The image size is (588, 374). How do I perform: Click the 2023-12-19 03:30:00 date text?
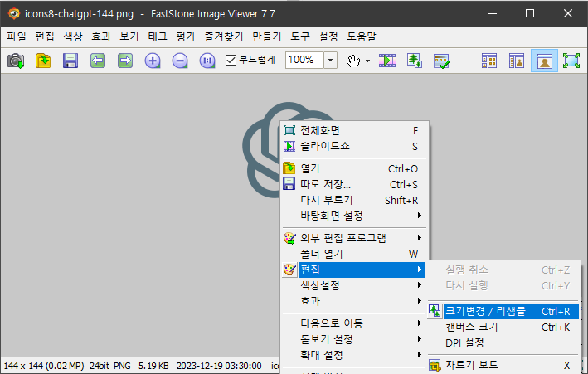tap(219, 366)
